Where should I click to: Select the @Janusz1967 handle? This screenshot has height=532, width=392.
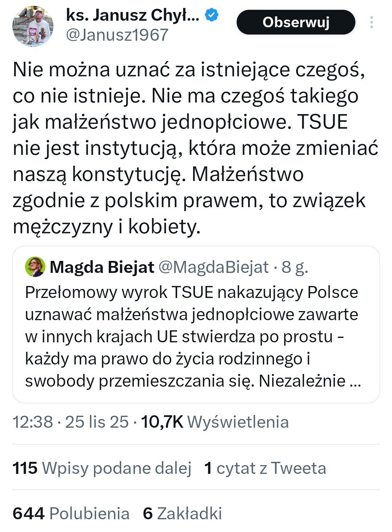click(x=117, y=35)
